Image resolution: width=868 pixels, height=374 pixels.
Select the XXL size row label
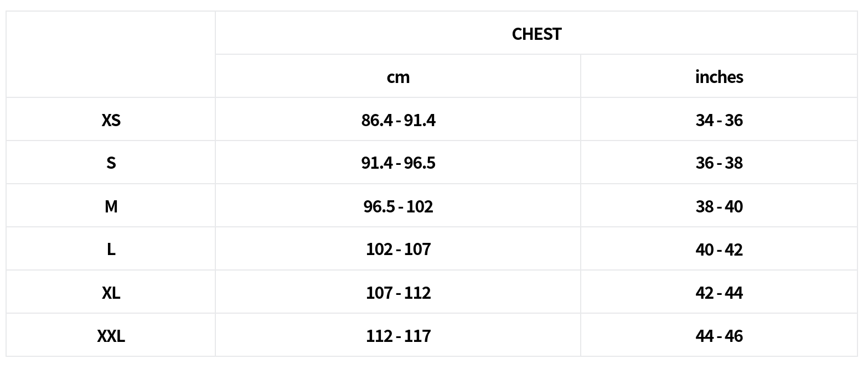tap(111, 336)
